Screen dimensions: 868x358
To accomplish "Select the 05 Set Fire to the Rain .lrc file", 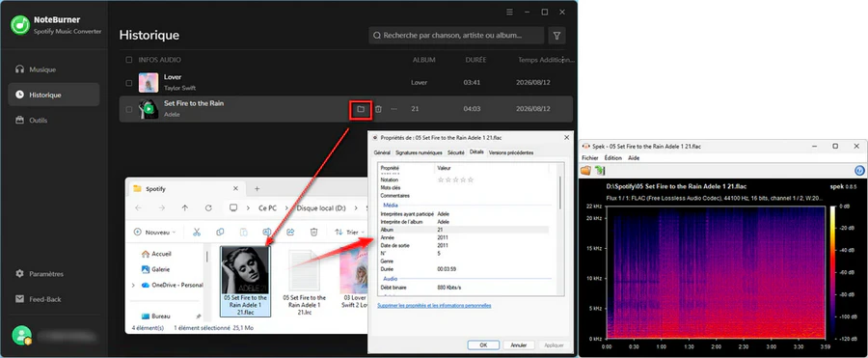I will coord(304,283).
